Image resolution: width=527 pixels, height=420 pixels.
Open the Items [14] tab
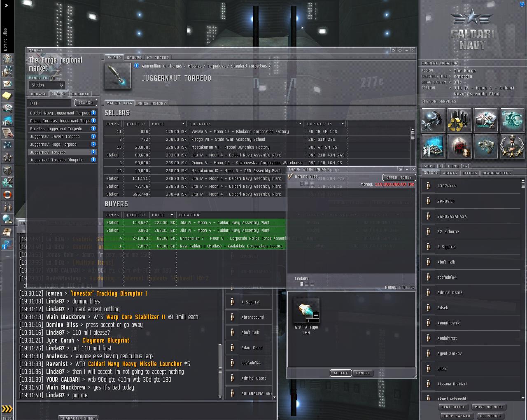click(459, 166)
